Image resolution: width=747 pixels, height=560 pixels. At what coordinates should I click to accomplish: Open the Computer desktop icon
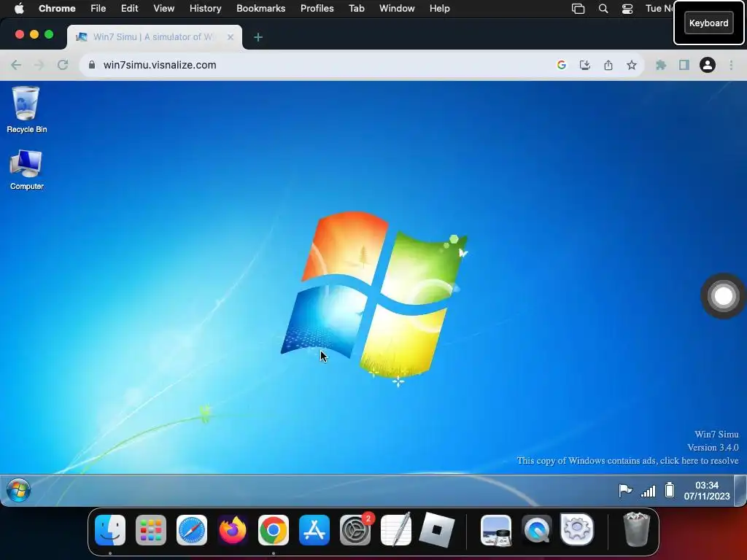(x=26, y=169)
